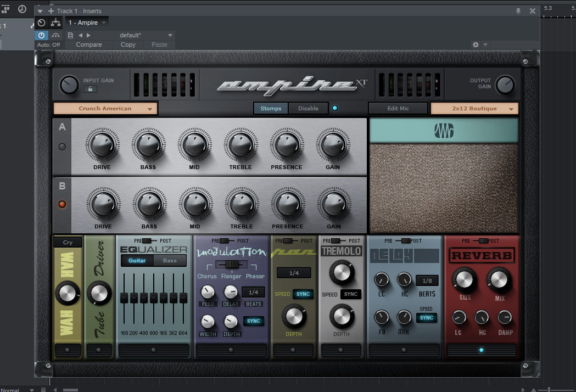The height and width of the screenshot is (392, 576).
Task: Click the Wah pedal knob
Action: [x=68, y=293]
